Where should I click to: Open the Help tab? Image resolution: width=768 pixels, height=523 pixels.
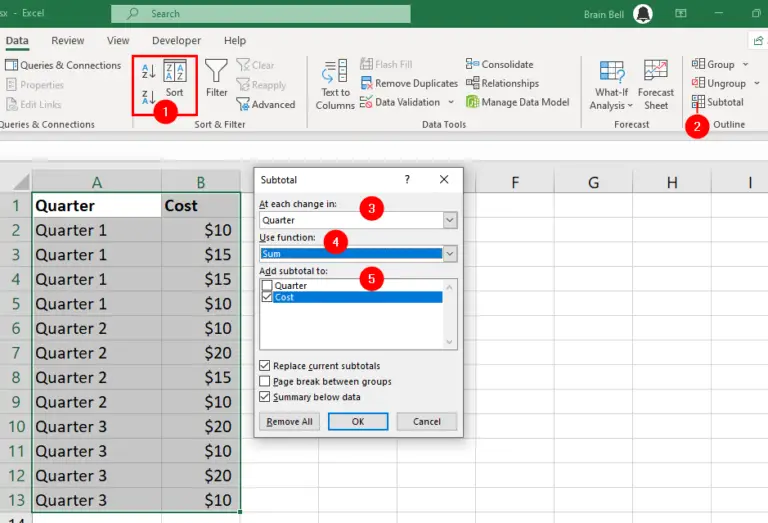click(x=235, y=41)
